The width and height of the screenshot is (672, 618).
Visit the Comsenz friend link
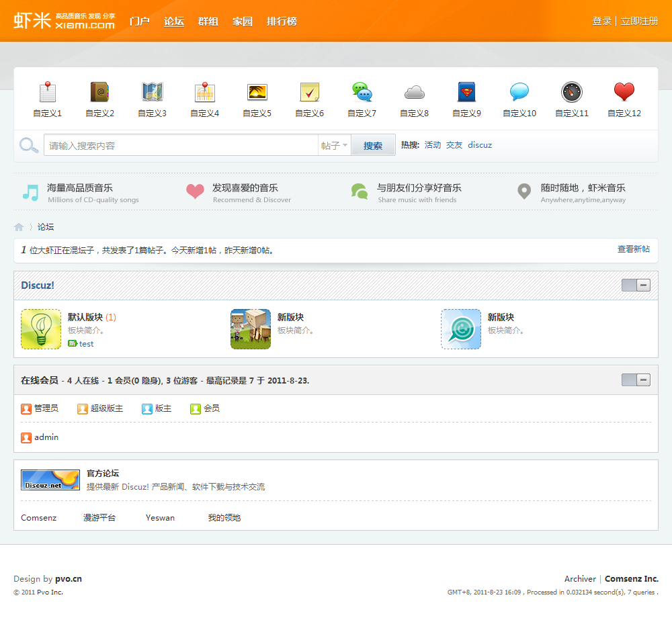[x=38, y=518]
